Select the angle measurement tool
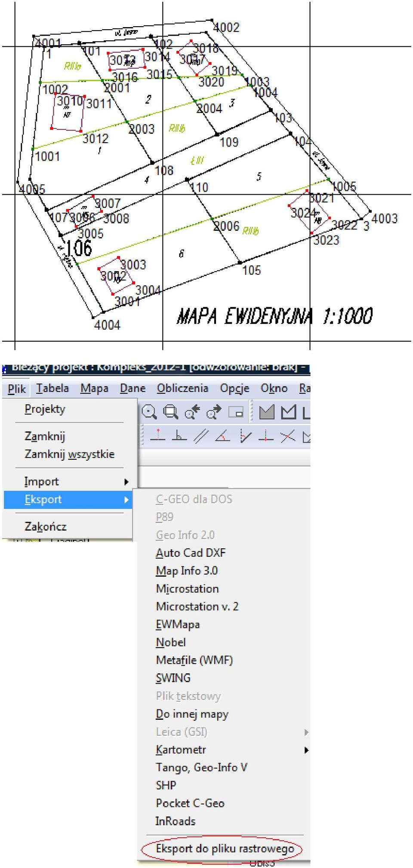 point(222,436)
